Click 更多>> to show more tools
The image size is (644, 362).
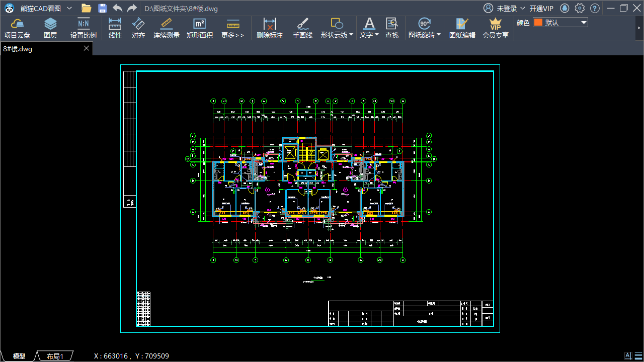point(232,28)
